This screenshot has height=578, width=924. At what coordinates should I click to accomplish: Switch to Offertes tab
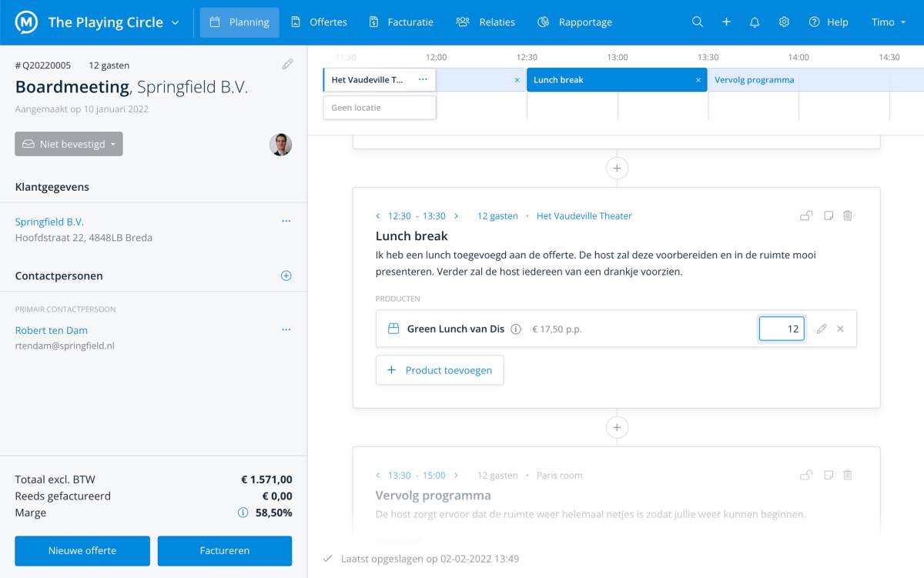319,22
